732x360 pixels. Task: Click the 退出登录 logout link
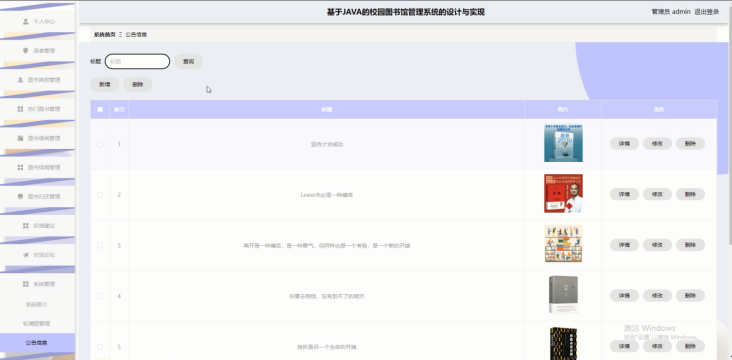(x=706, y=12)
